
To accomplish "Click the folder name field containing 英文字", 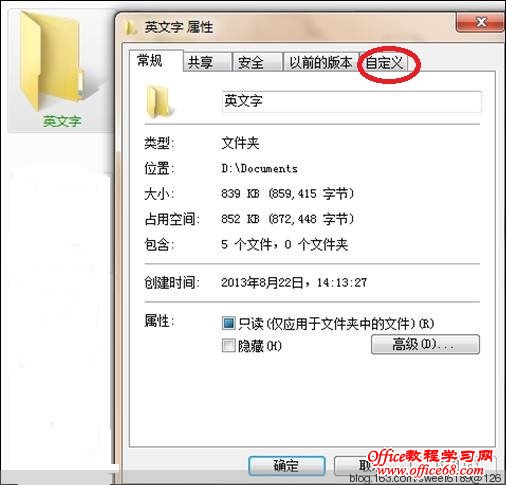I will 352,101.
